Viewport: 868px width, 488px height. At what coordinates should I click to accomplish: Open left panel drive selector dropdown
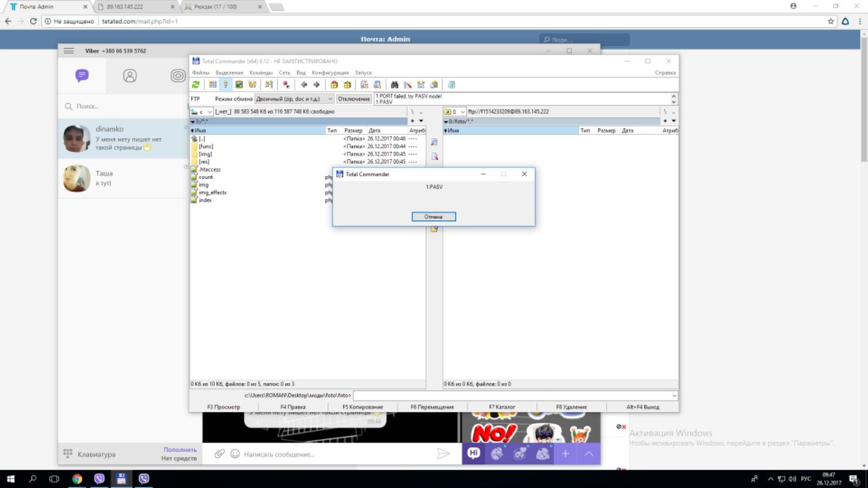pyautogui.click(x=202, y=112)
